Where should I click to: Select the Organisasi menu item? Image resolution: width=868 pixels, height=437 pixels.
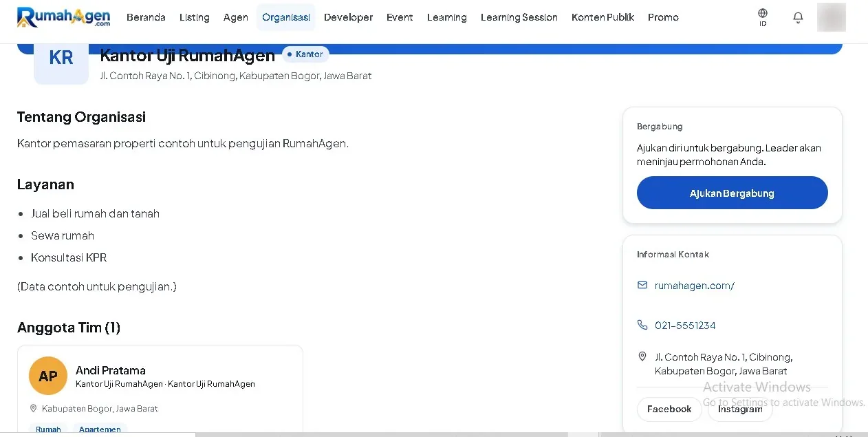pyautogui.click(x=286, y=17)
